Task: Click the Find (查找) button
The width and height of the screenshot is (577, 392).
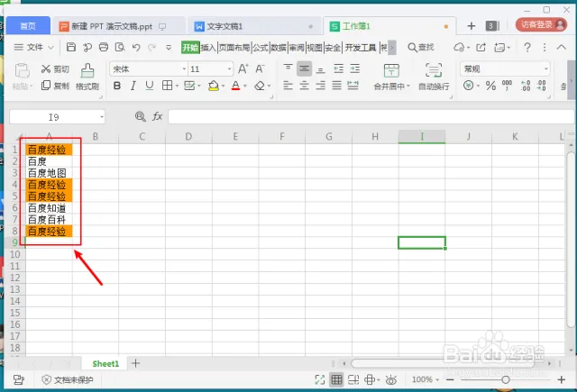Action: click(421, 48)
